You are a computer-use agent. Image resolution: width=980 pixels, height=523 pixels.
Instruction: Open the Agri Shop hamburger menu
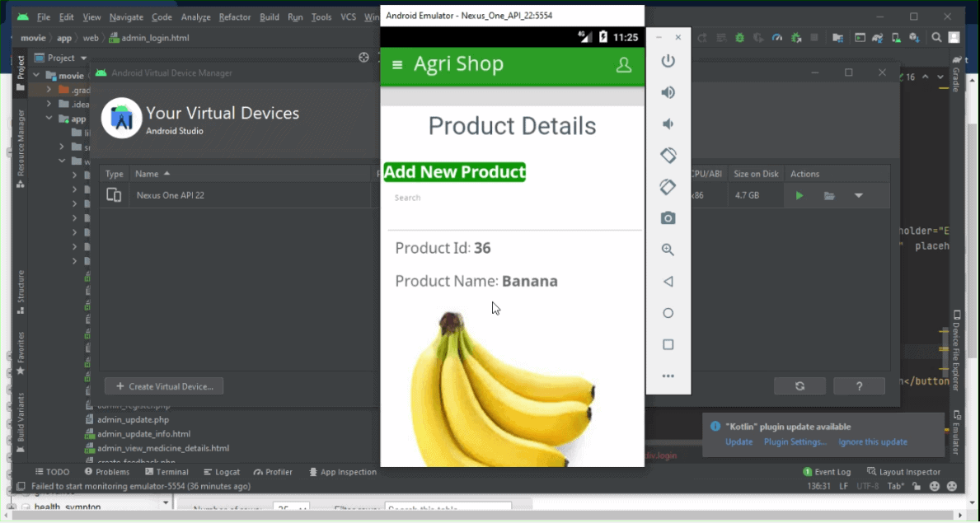coord(396,64)
